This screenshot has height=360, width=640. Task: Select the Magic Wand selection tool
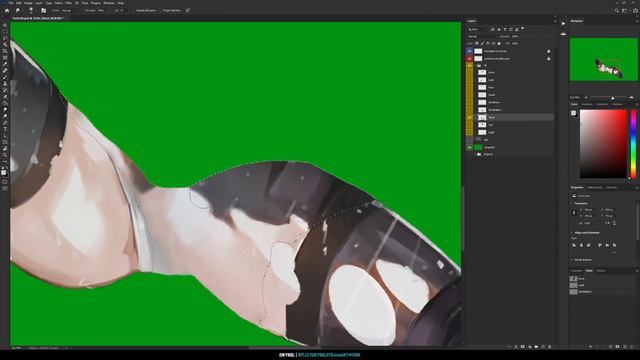point(5,44)
